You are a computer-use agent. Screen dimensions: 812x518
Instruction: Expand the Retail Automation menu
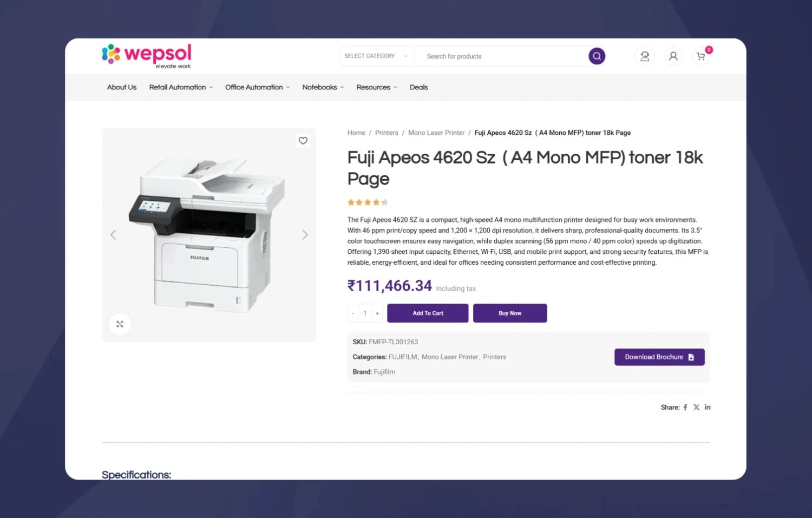pyautogui.click(x=181, y=87)
